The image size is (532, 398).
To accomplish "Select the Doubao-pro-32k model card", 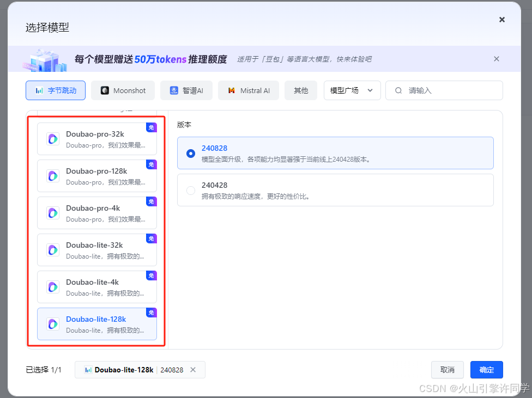I will point(97,139).
